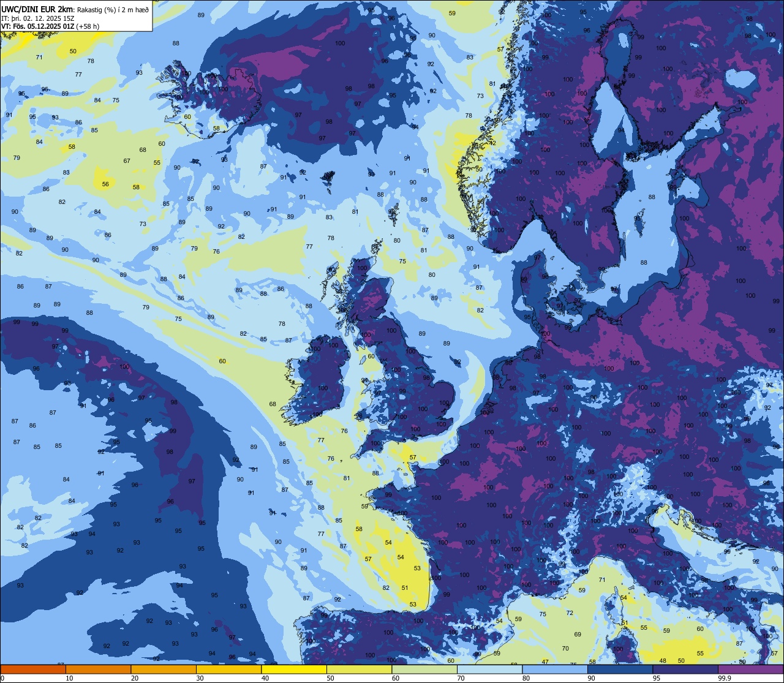This screenshot has width=784, height=683.
Task: Click the legend tick label '30'
Action: pos(200,678)
